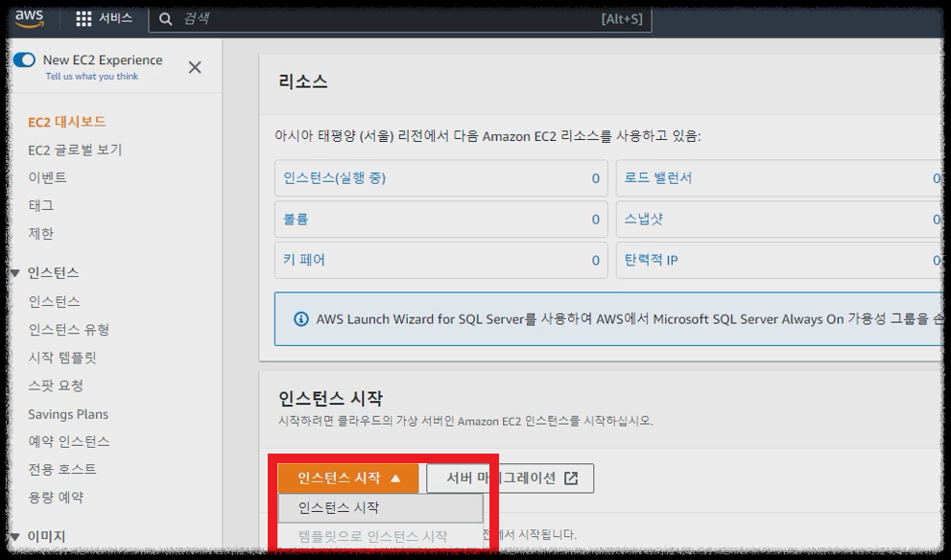951x560 pixels.
Task: Click the orange 인스턴스 시작 dropdown button
Action: coord(348,478)
